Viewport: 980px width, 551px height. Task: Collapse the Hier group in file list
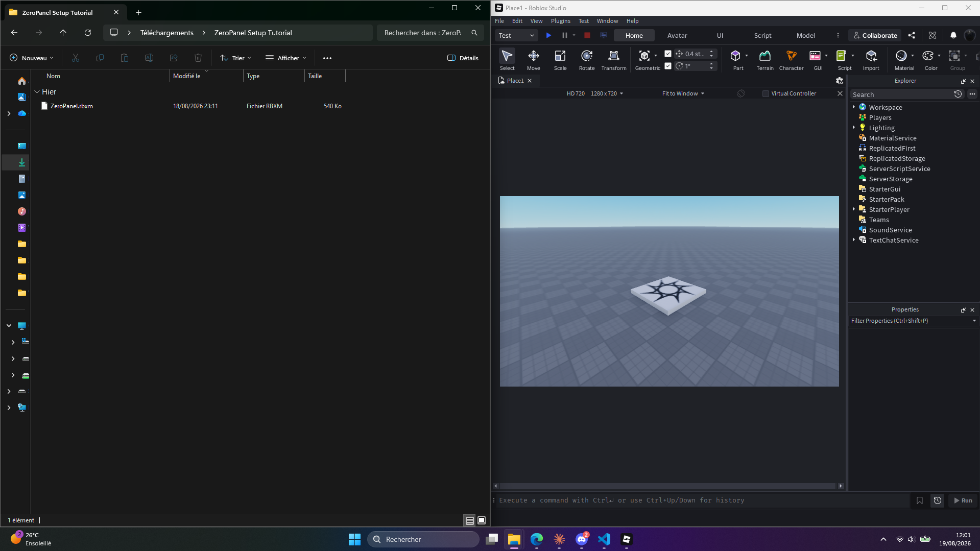[37, 92]
